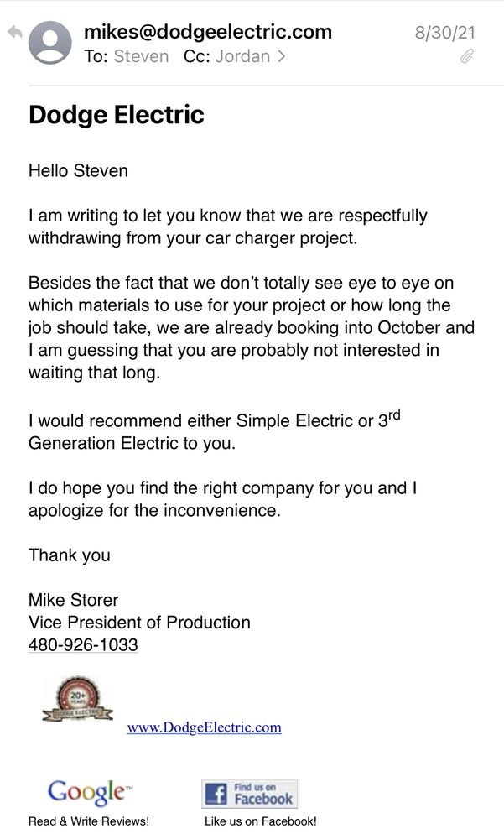
Task: Open the paperclip attachment indicator
Action: coord(467,57)
